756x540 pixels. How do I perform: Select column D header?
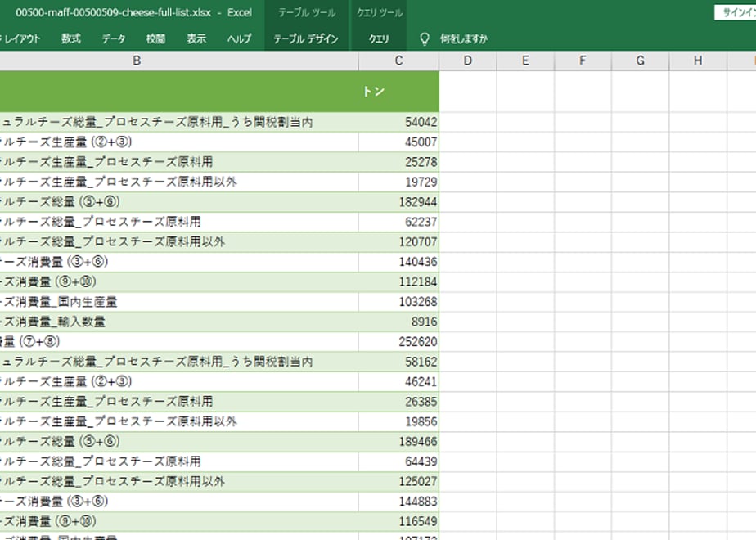click(x=468, y=61)
